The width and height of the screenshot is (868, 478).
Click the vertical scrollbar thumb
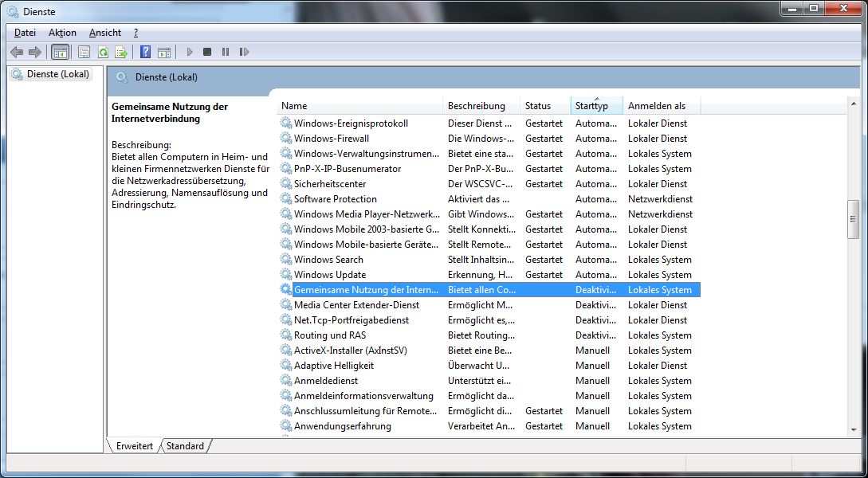853,219
